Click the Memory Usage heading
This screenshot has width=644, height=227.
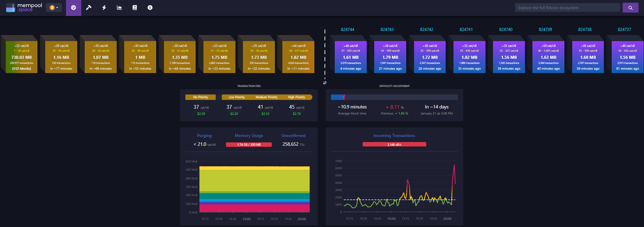(249, 136)
